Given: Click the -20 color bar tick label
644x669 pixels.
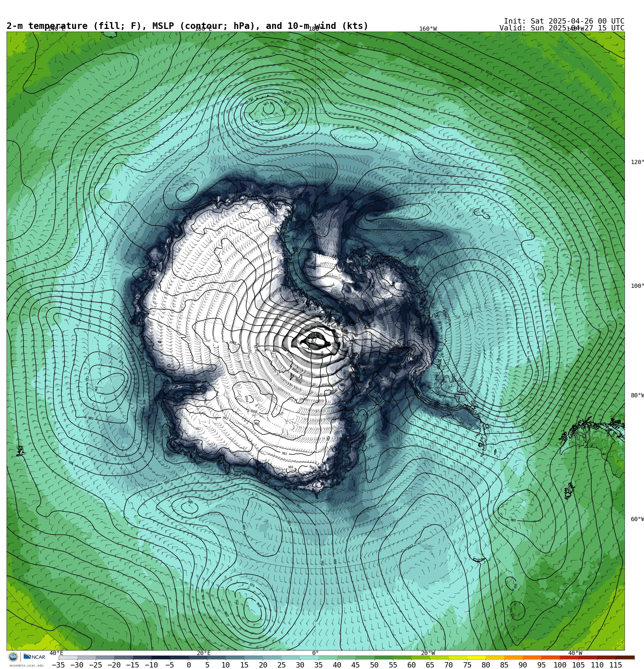Looking at the screenshot, I should pos(114,665).
